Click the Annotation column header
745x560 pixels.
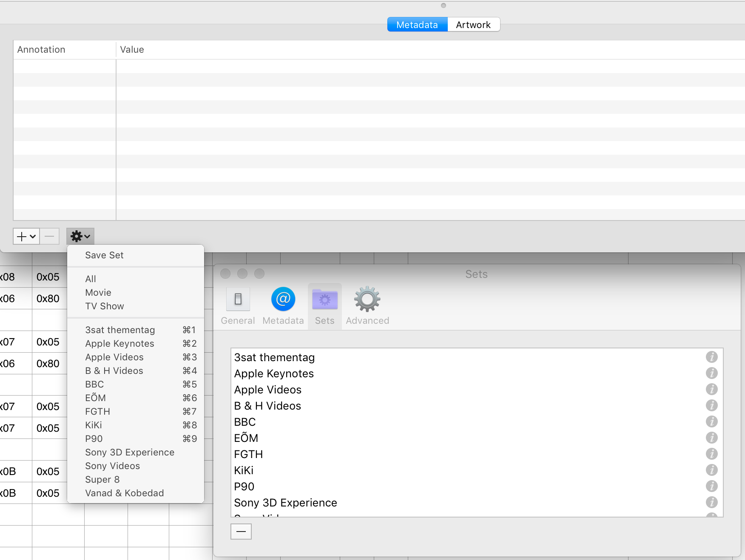[65, 50]
